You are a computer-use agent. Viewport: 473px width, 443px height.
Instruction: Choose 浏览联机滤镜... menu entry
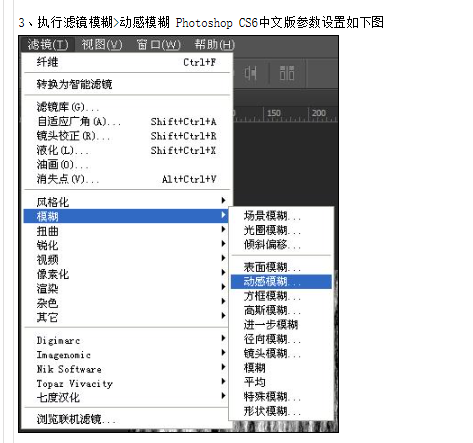point(127,419)
